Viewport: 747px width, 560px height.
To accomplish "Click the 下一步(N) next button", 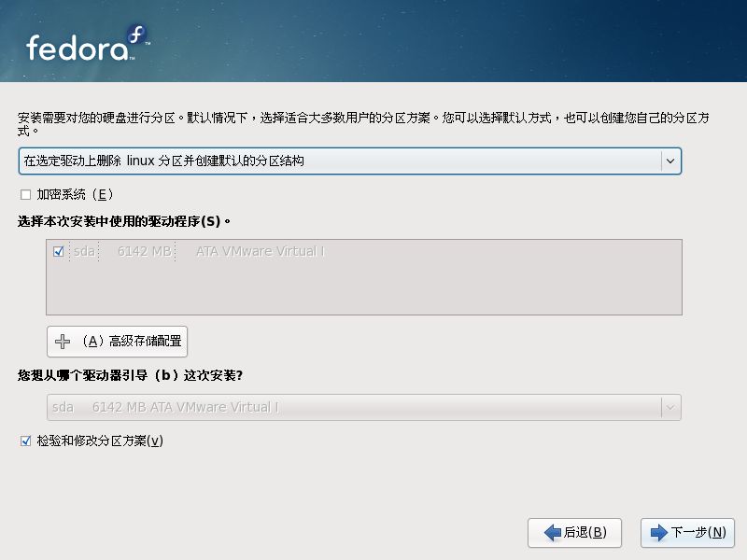I will [687, 532].
